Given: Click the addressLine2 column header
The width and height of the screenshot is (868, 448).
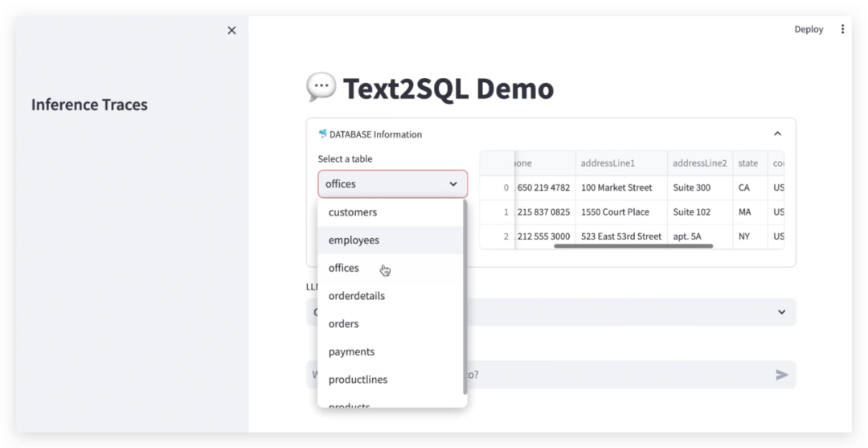Looking at the screenshot, I should pyautogui.click(x=700, y=163).
